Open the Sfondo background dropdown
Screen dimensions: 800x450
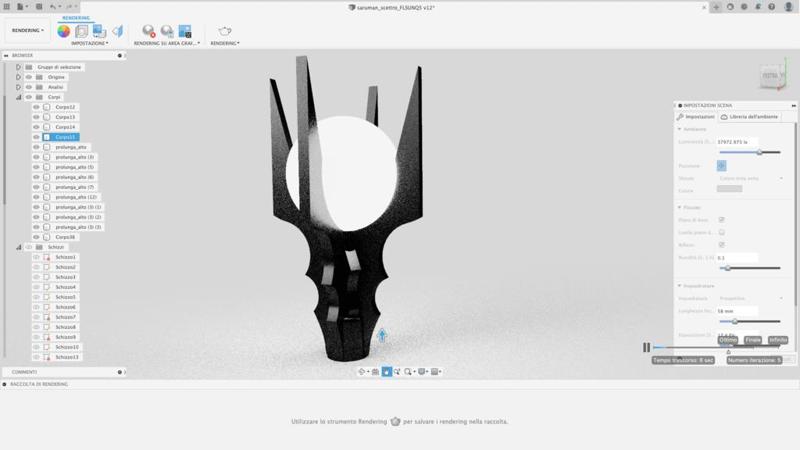pyautogui.click(x=751, y=179)
